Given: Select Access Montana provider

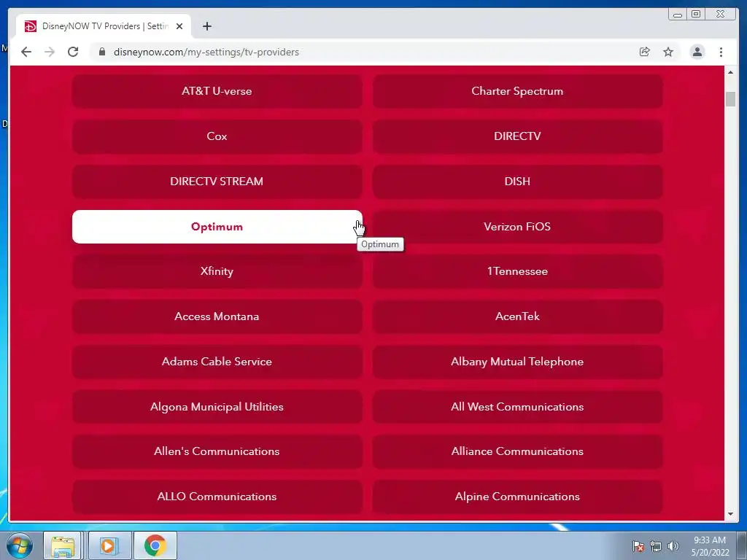Looking at the screenshot, I should coord(217,316).
